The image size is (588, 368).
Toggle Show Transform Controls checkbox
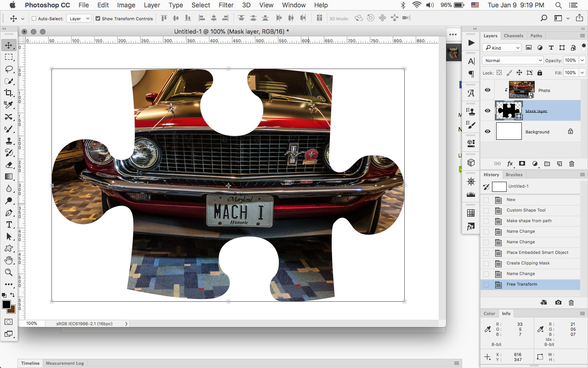pyautogui.click(x=98, y=19)
